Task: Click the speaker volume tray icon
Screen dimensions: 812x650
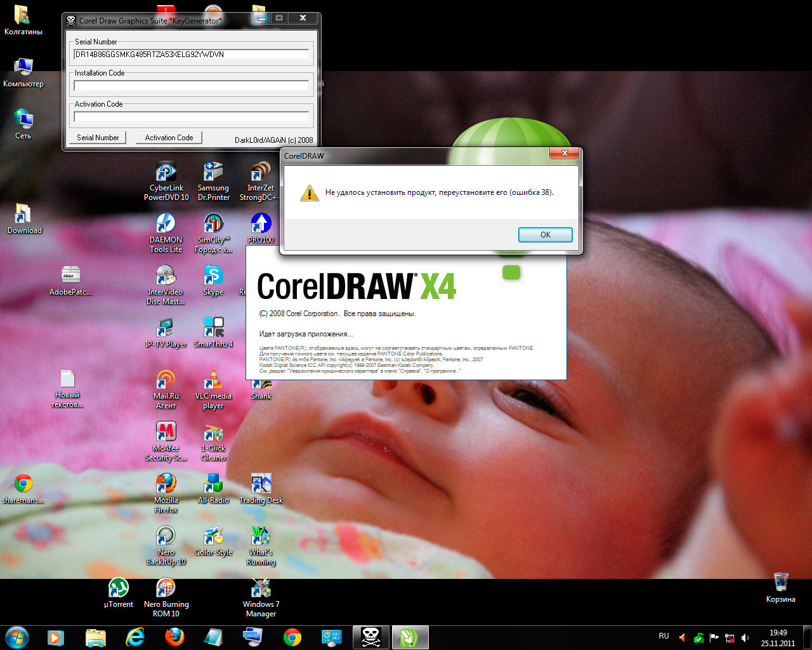Action: click(x=745, y=638)
